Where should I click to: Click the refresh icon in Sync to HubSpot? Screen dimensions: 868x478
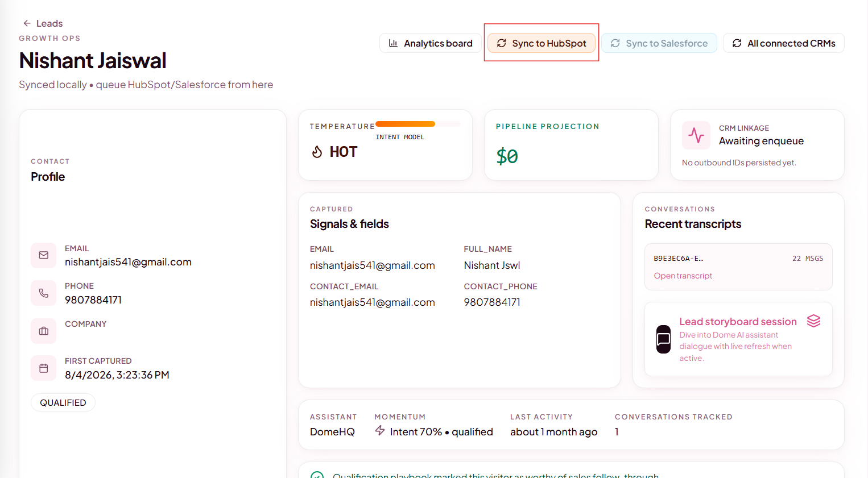point(501,43)
